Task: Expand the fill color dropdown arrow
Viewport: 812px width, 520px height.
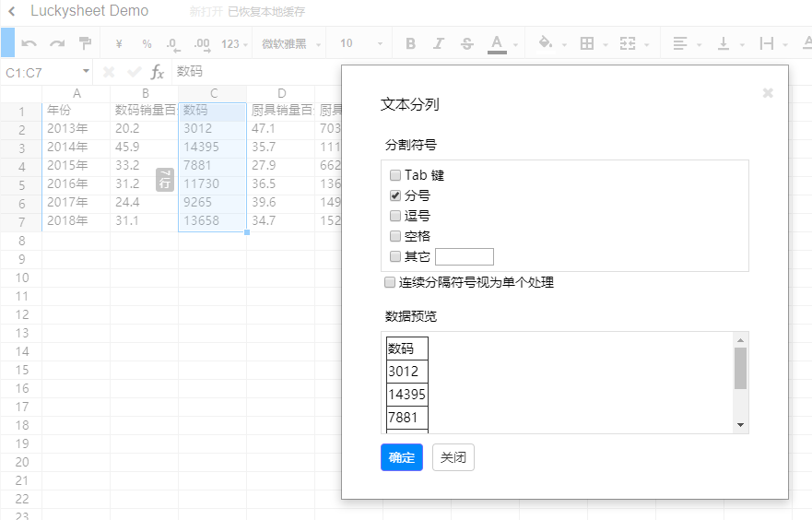Action: click(x=564, y=45)
